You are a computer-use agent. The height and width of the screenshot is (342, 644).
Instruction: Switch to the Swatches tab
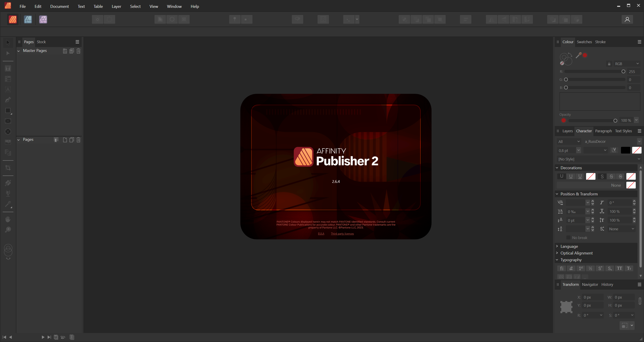click(584, 42)
